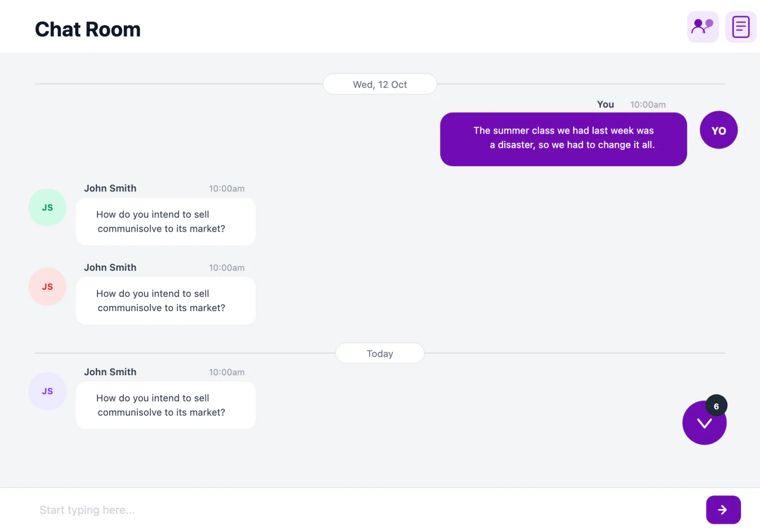Click John Smith name above red-avatar message

(110, 267)
